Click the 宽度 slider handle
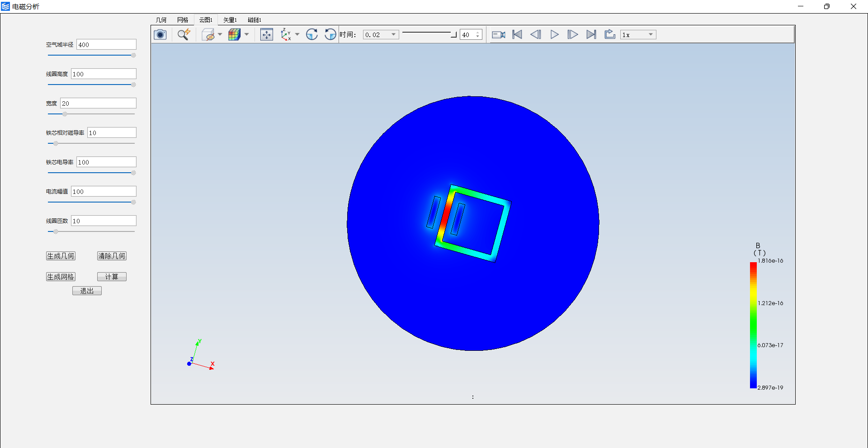868x448 pixels. [x=65, y=114]
